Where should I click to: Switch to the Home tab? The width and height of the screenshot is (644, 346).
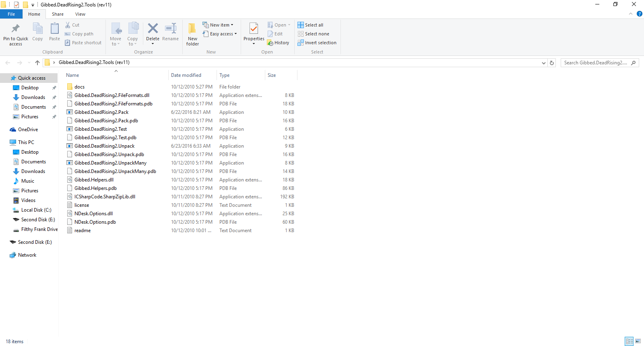34,14
